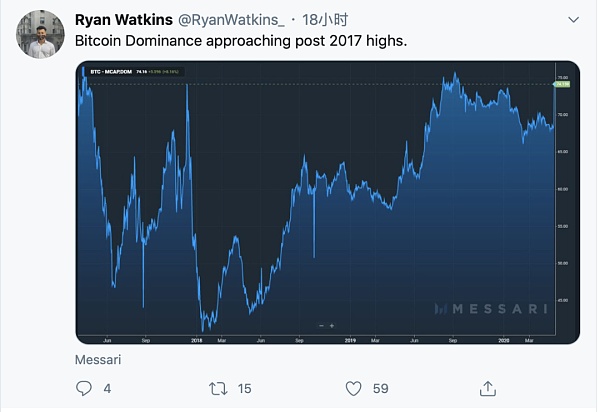Open the share tweet icon
Screen dimensions: 600x412
pos(488,388)
